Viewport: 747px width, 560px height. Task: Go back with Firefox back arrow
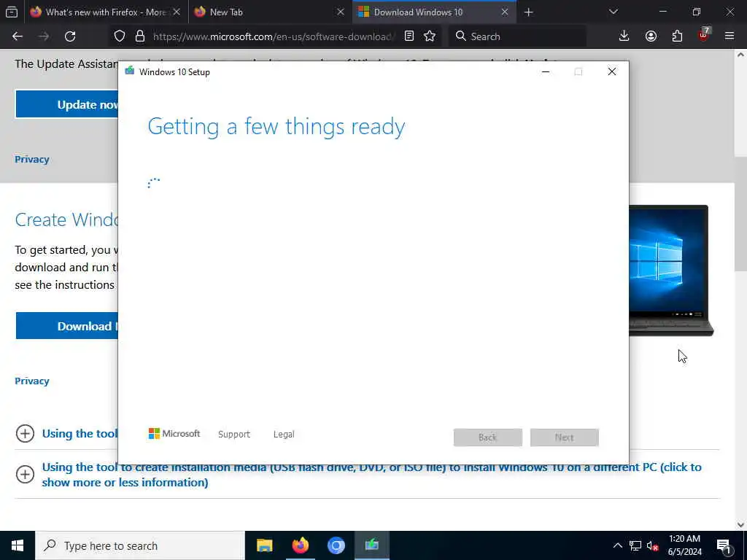point(18,36)
